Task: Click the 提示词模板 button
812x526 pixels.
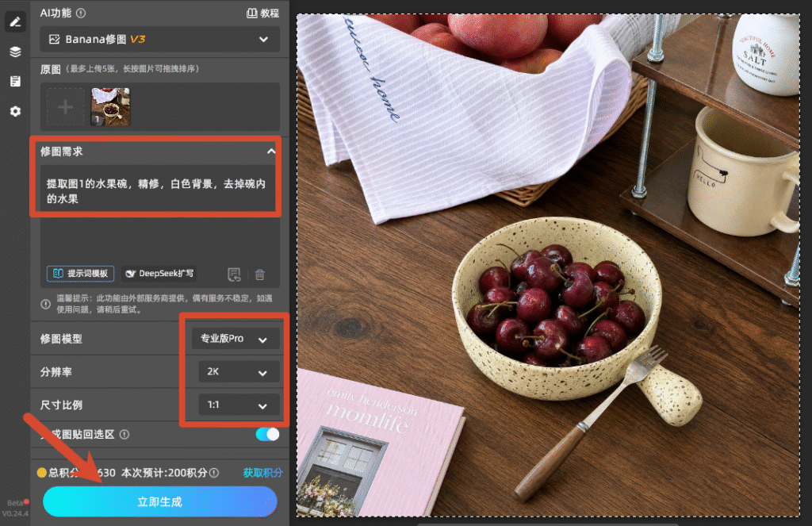Action: click(80, 274)
